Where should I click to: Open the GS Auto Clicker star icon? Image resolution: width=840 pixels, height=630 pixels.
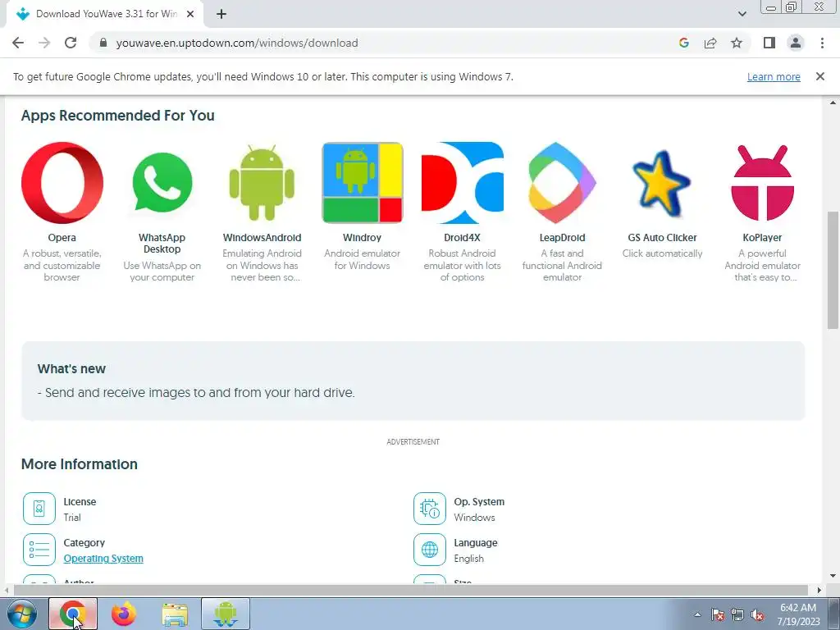[x=662, y=184]
